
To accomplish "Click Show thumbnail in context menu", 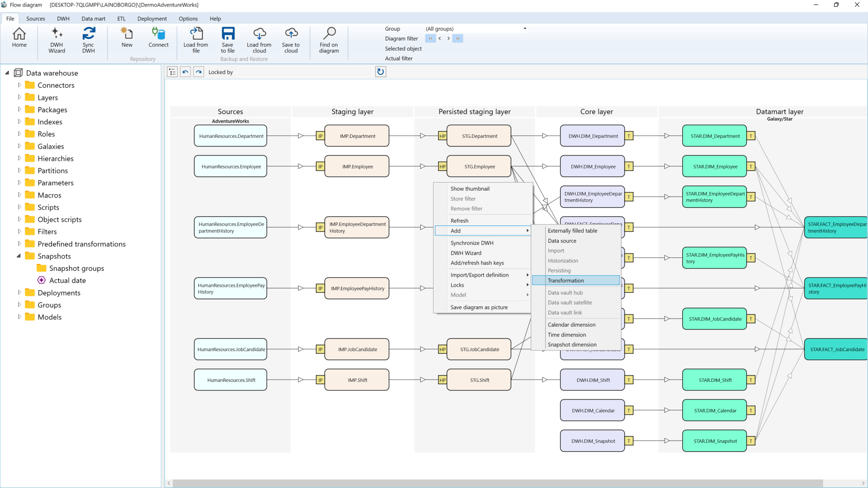I will point(483,189).
